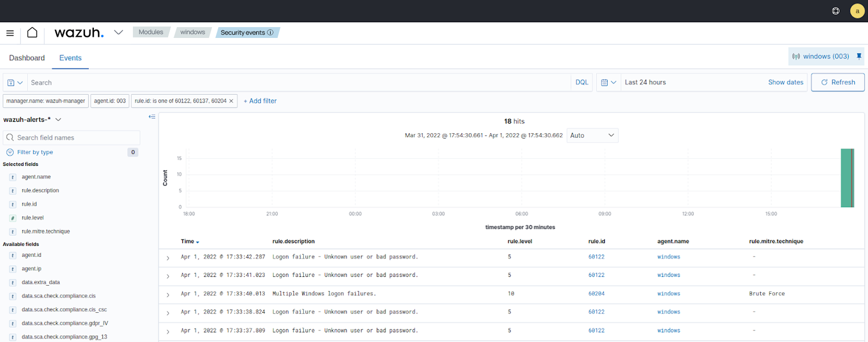Click manager.name wazuh-manager filter
Viewport: 868px width, 342px height.
[46, 101]
